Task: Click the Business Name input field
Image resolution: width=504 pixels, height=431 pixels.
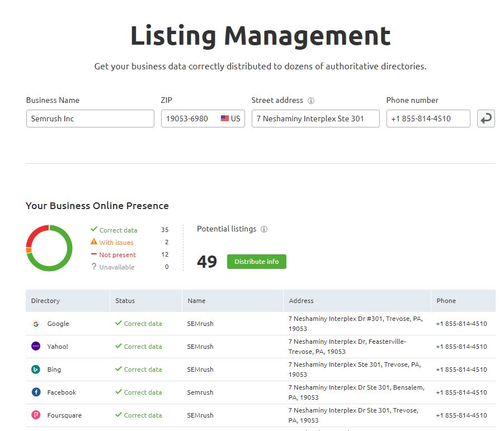Action: pyautogui.click(x=90, y=119)
